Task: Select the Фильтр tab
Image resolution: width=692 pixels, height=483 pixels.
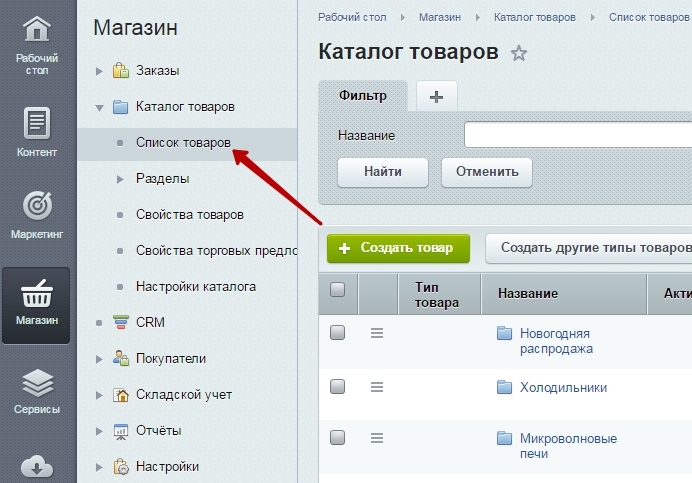Action: (363, 96)
